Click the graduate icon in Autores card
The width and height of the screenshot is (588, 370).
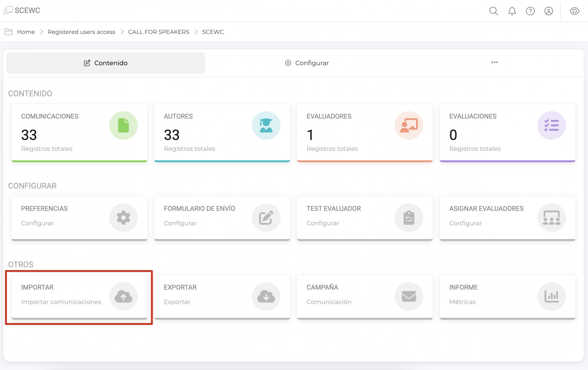pyautogui.click(x=266, y=125)
